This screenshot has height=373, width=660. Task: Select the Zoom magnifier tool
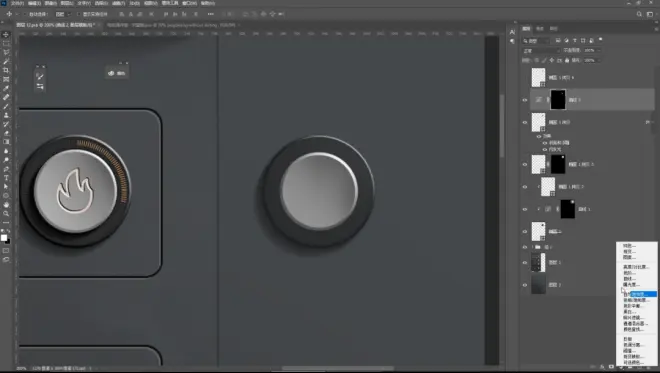tap(6, 214)
